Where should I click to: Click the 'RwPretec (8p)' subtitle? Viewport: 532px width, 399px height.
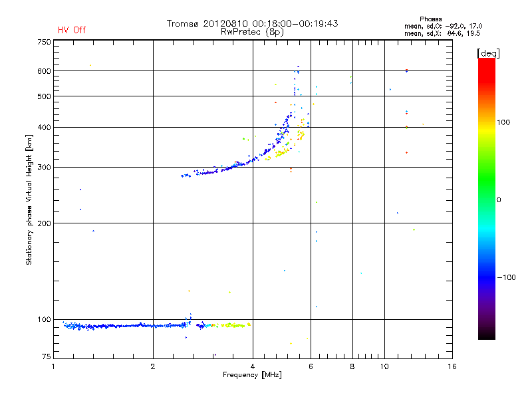[252, 32]
